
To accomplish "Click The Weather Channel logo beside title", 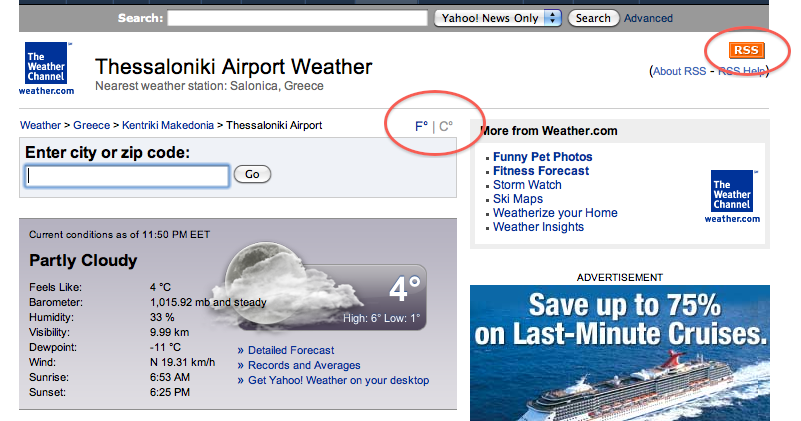I will click(x=46, y=68).
